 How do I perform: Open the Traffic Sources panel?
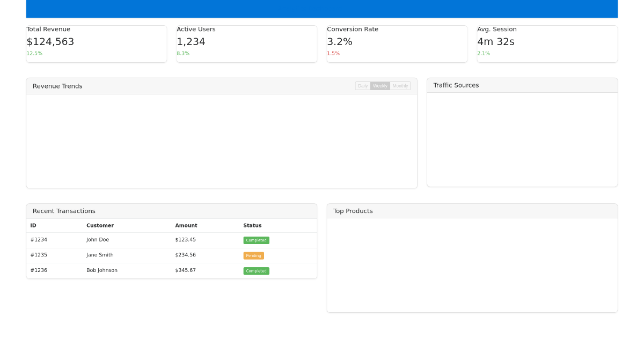point(456,85)
